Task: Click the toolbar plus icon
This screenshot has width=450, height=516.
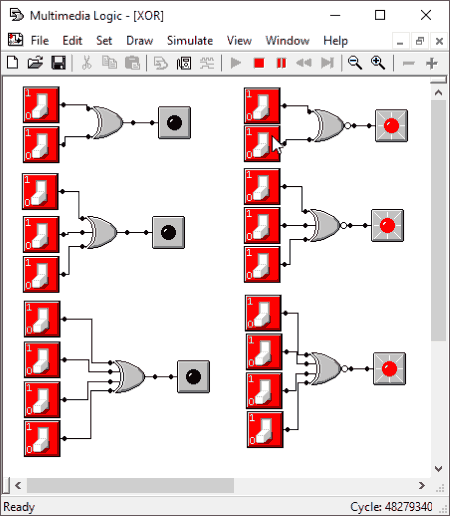Action: tap(431, 63)
